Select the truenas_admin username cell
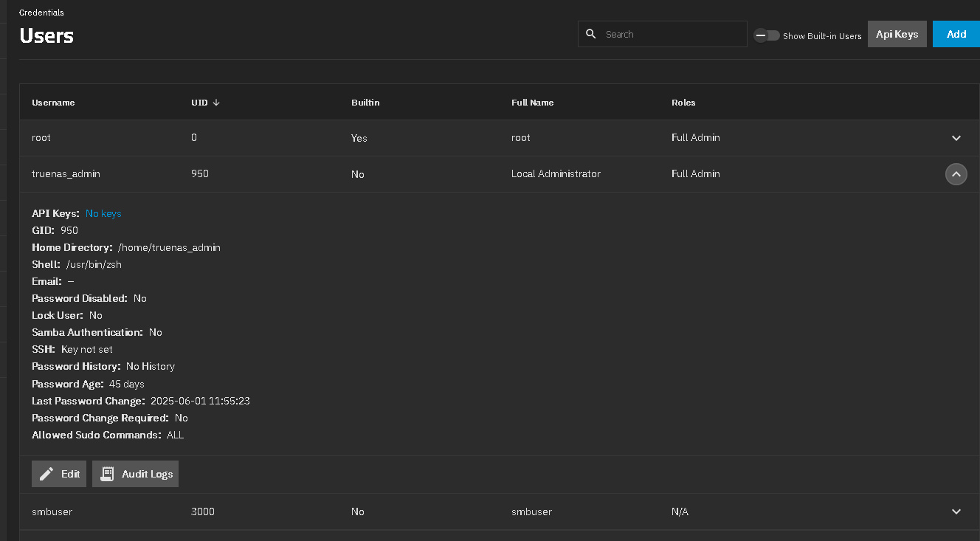The width and height of the screenshot is (980, 541). 66,173
